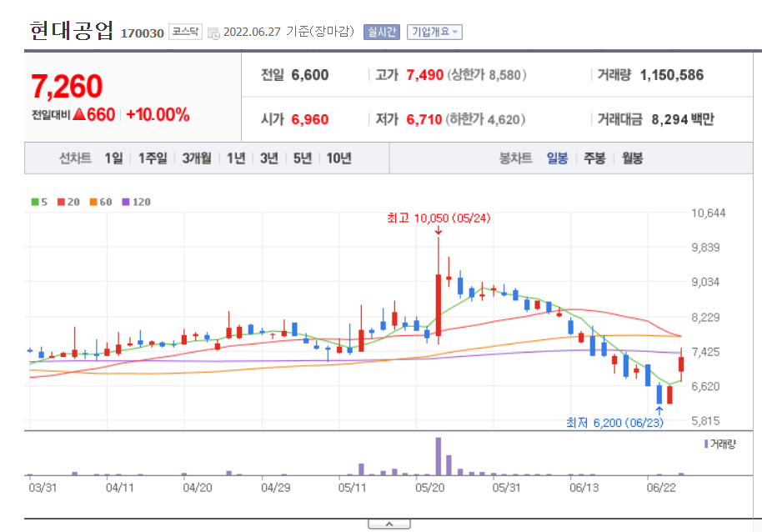Click the 10,644 price axis label
Image resolution: width=762 pixels, height=532 pixels.
(x=708, y=213)
